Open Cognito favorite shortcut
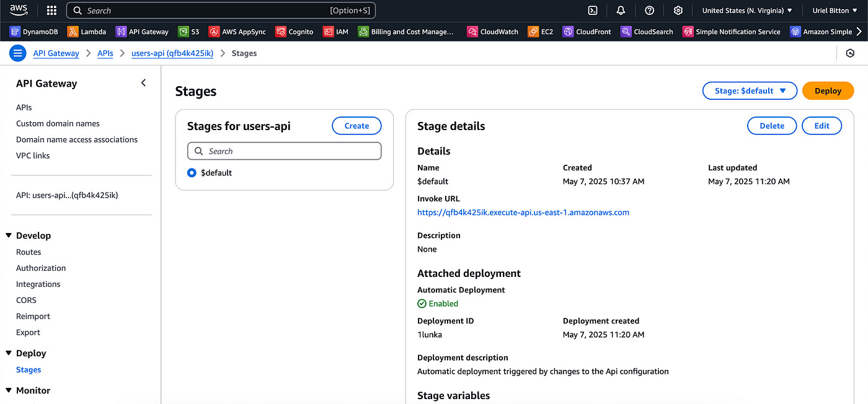 (294, 32)
